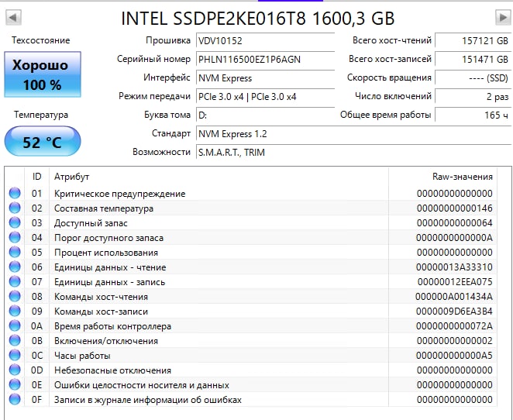
Task: Click status orb for Часы работы
Action: [x=15, y=355]
